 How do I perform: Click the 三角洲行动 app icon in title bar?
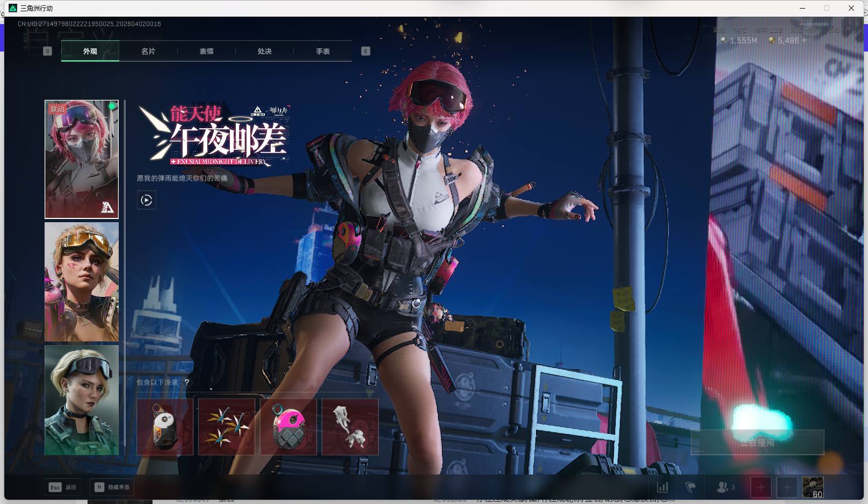13,8
